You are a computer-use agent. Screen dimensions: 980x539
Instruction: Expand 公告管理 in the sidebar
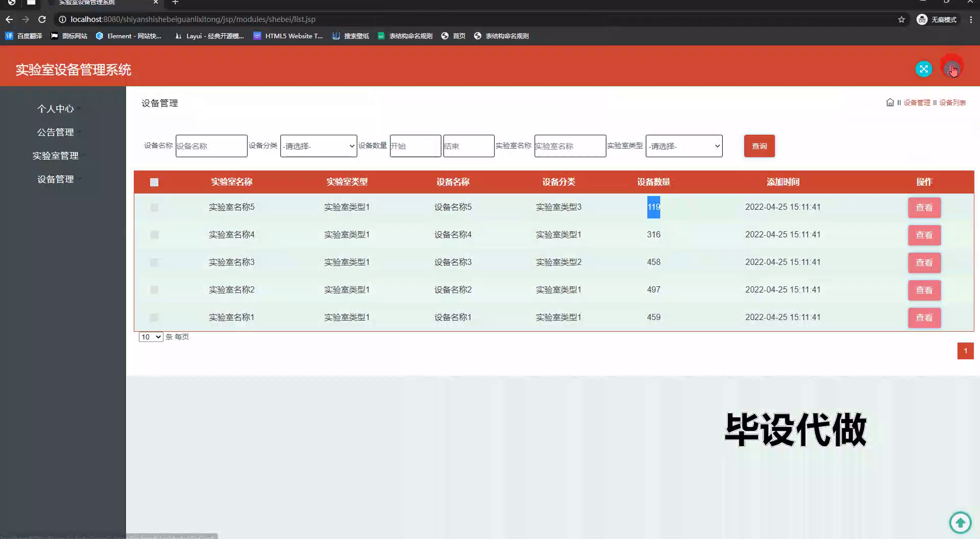click(56, 132)
